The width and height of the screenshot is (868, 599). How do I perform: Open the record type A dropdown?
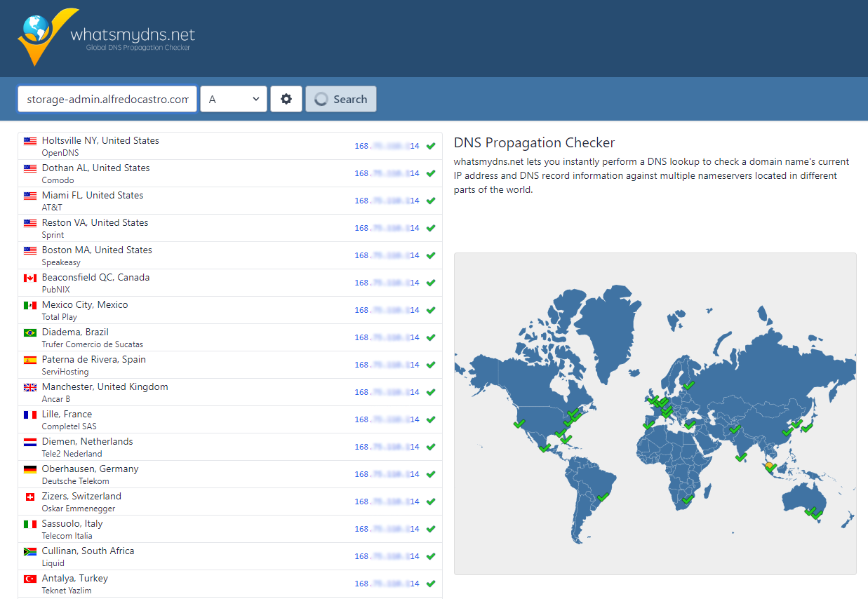(234, 99)
